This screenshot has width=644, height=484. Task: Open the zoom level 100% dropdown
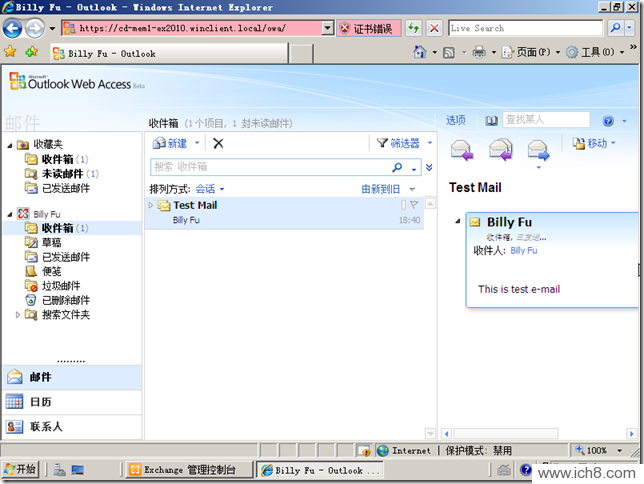coord(619,451)
